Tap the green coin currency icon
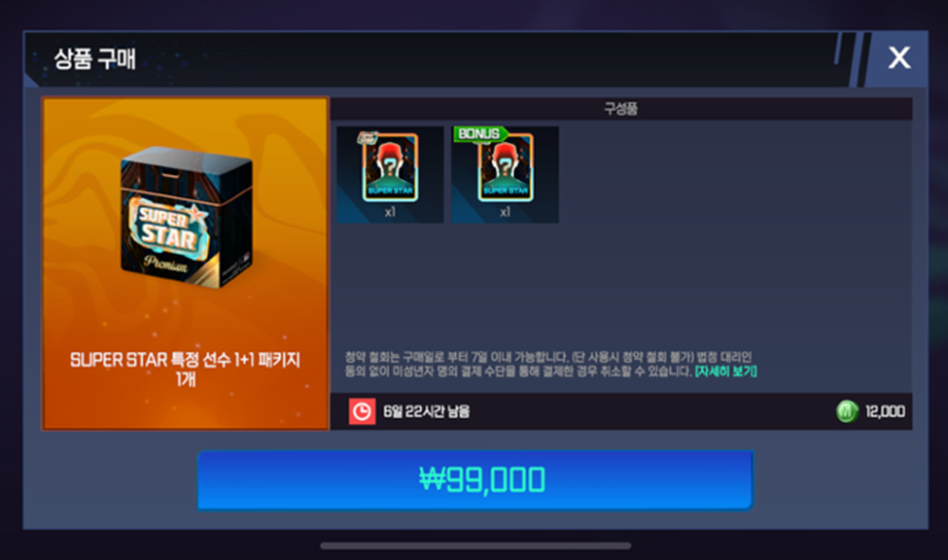948x560 pixels. 847,412
